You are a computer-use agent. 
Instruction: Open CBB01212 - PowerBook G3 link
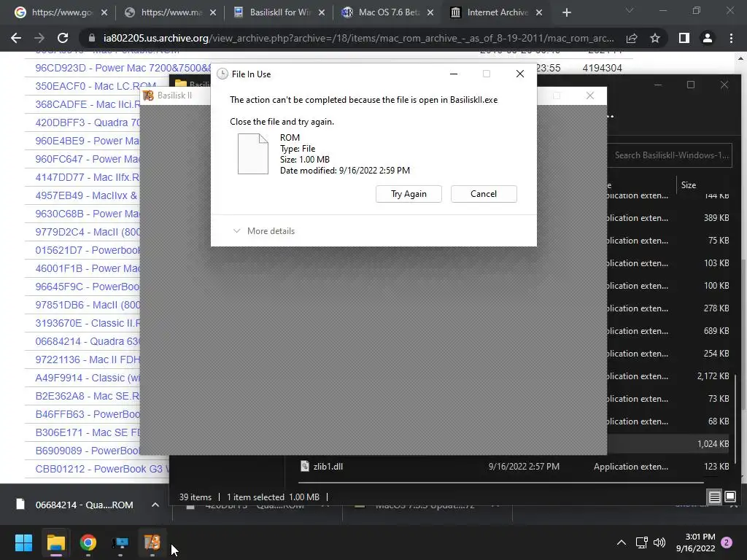tap(102, 469)
